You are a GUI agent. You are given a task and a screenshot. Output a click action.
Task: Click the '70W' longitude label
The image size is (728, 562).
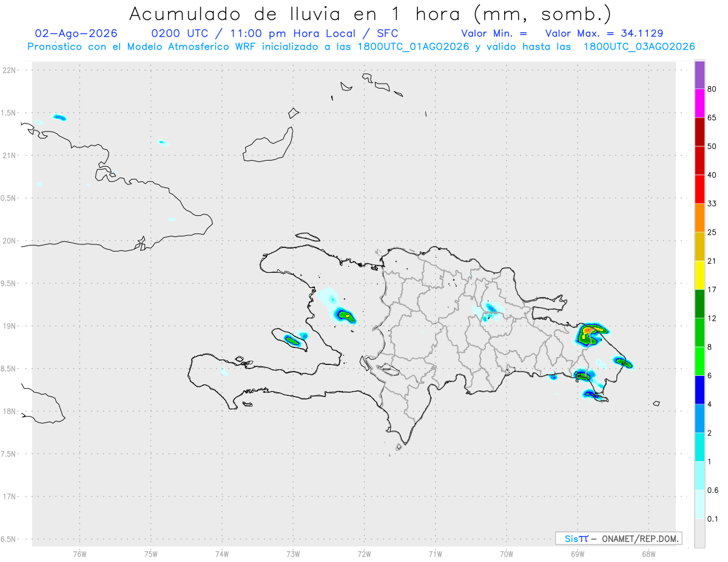point(507,553)
